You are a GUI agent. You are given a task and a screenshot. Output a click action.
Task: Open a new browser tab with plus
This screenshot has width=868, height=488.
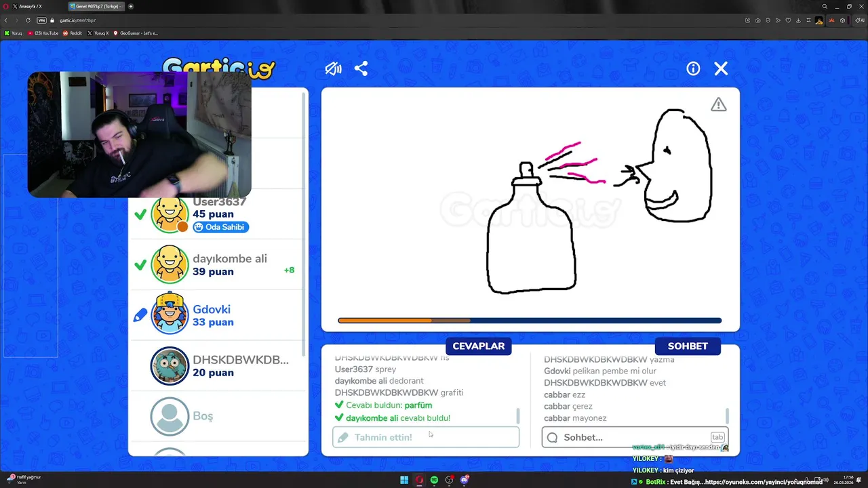pyautogui.click(x=131, y=6)
